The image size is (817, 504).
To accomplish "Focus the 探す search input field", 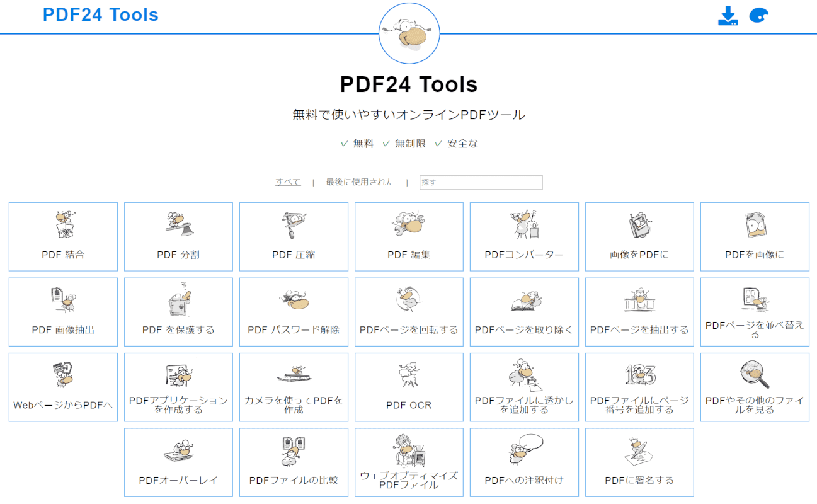I will point(481,183).
